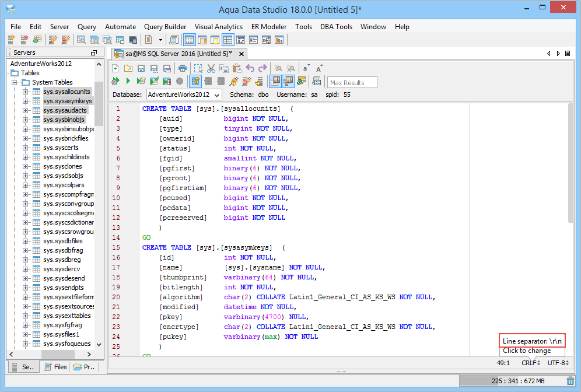Click the garbage collection trash icon
This screenshot has width=581, height=392.
pyautogui.click(x=570, y=381)
